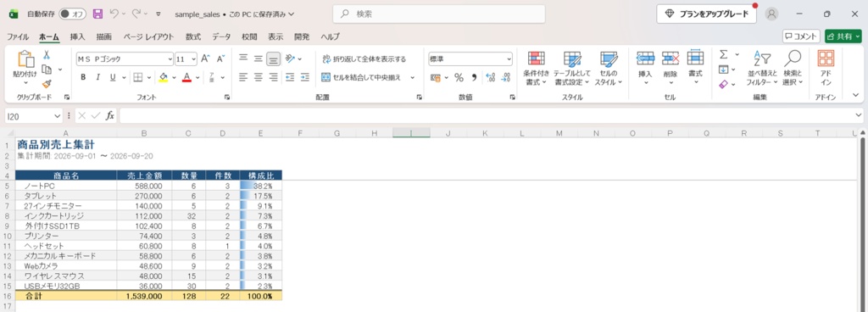Select the Format Painter brush
This screenshot has width=868, height=312.
tap(47, 84)
